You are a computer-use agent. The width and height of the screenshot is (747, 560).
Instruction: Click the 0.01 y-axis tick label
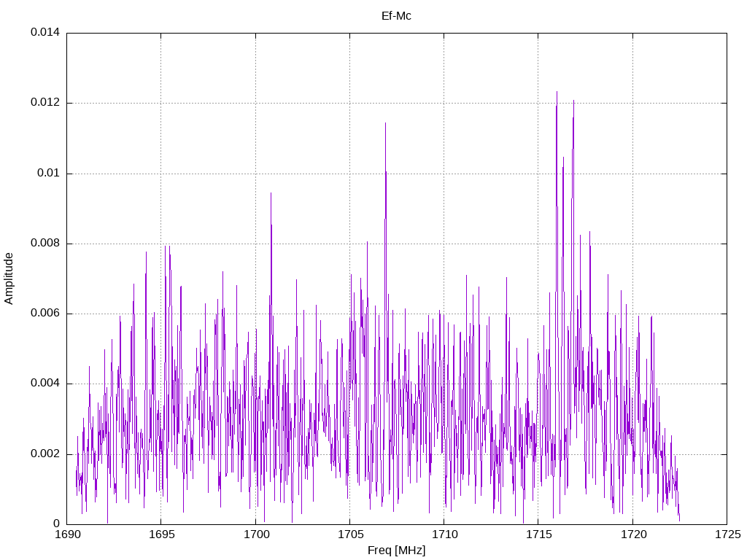click(x=47, y=173)
